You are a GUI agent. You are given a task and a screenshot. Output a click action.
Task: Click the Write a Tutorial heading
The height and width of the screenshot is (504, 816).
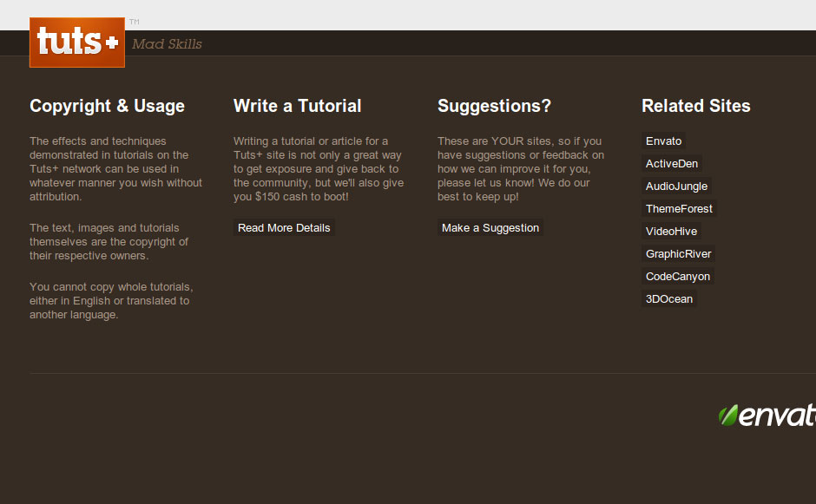(x=297, y=106)
